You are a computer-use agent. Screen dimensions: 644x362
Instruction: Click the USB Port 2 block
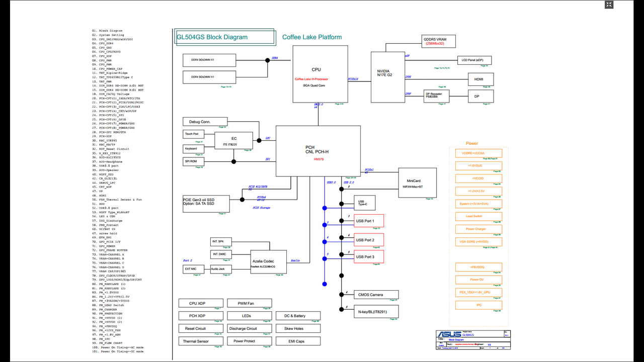click(x=369, y=240)
